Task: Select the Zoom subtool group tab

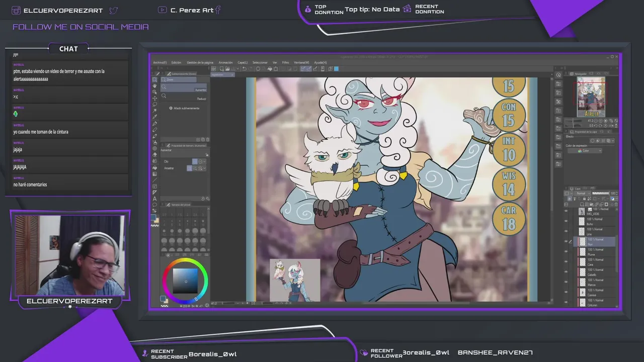Action: point(178,79)
